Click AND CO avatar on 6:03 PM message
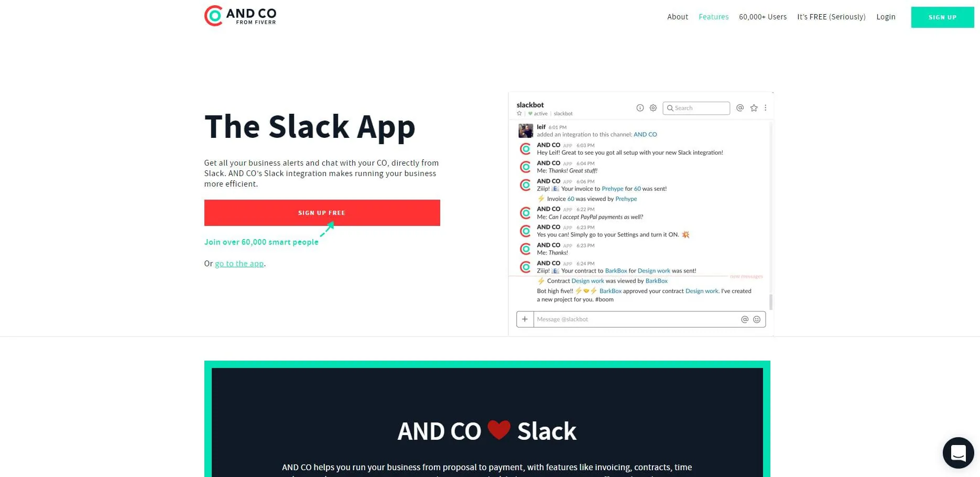This screenshot has height=477, width=980. tap(525, 149)
